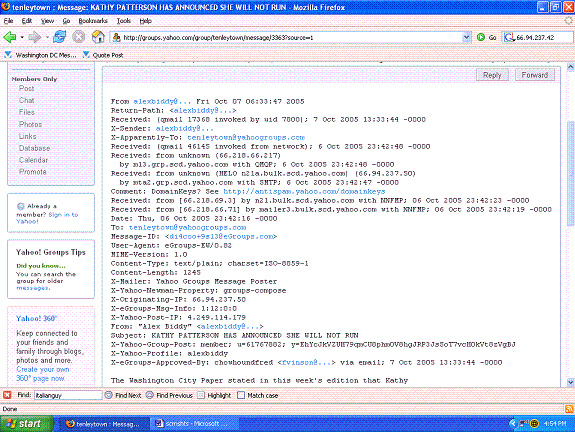
Task: Click the Find Next icon
Action: coord(109,395)
